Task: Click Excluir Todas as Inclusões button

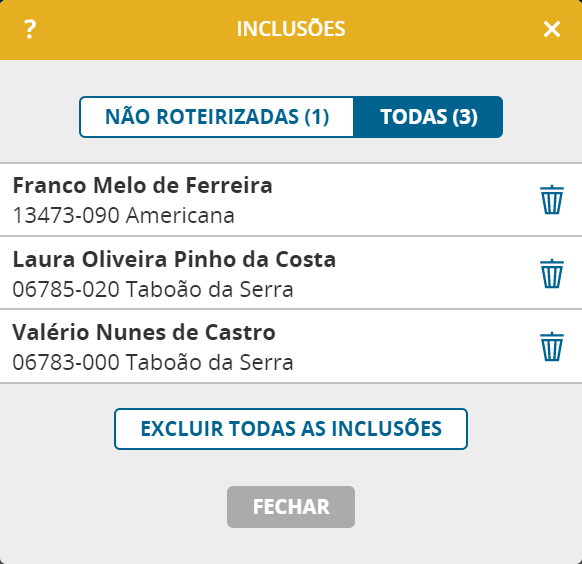Action: 291,429
